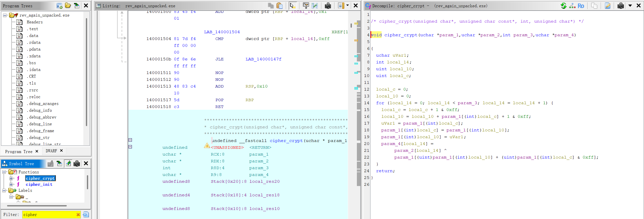
Task: Open decompiler panel dropdown menu arrow
Action: coord(630,6)
